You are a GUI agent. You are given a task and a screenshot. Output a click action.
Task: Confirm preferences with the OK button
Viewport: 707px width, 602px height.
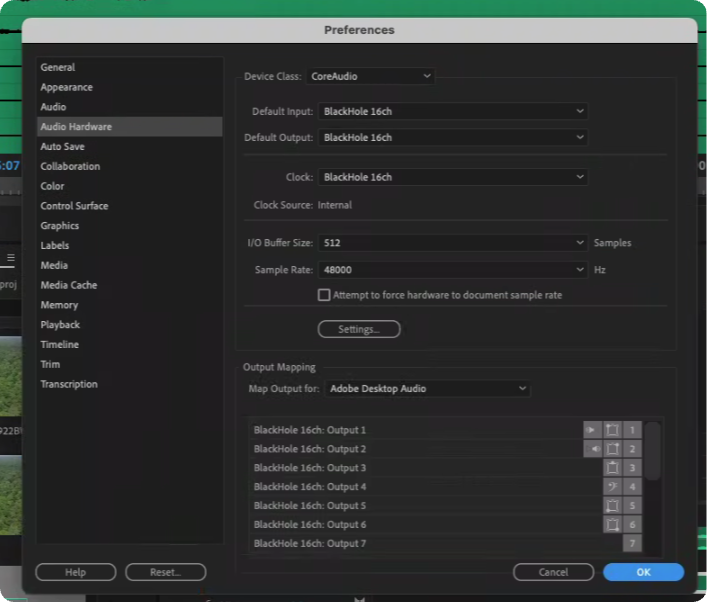pyautogui.click(x=643, y=572)
